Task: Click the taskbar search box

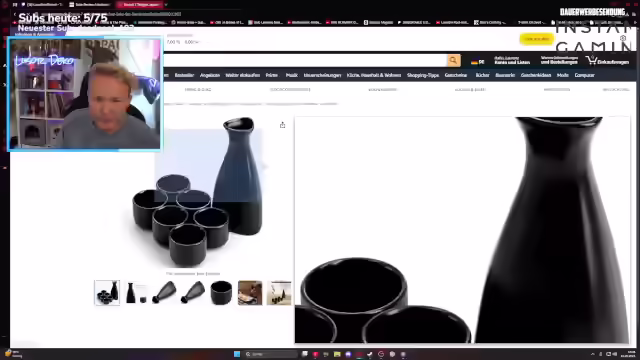Action: tap(271, 354)
